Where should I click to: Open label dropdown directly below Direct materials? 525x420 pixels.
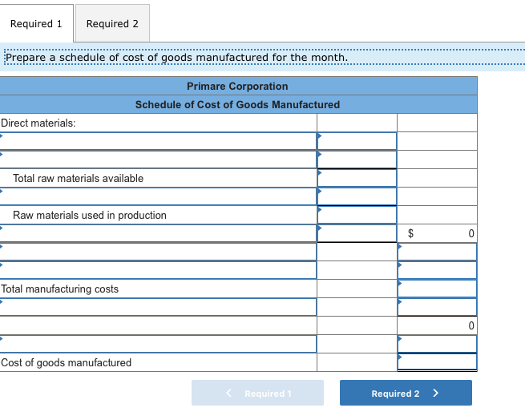158,141
